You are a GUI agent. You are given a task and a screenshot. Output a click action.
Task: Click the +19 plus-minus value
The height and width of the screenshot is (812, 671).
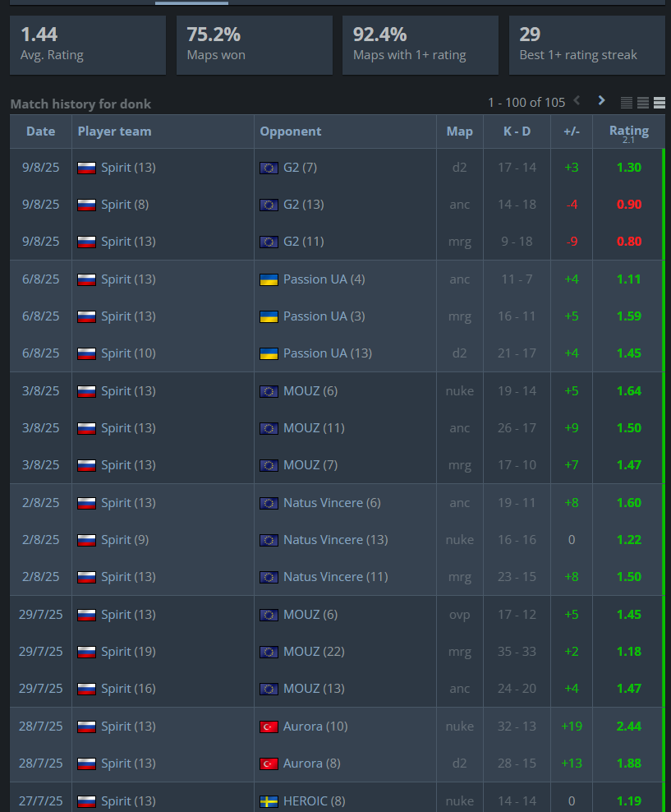click(571, 727)
